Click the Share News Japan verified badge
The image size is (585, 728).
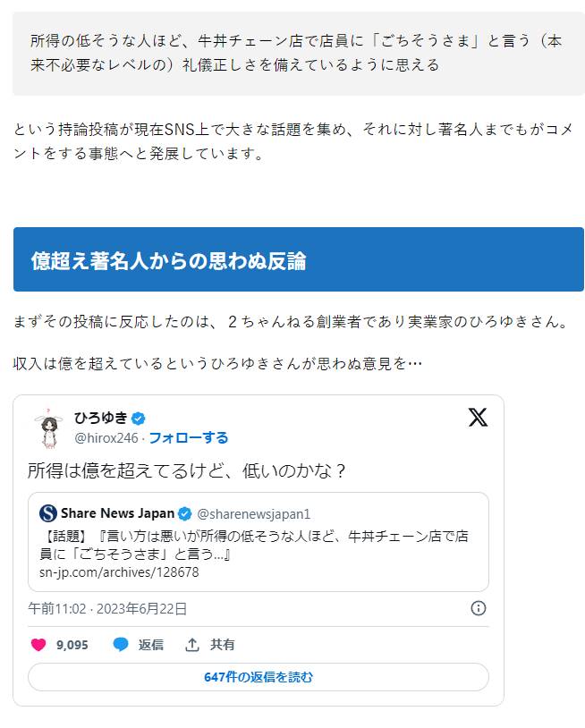tap(185, 513)
